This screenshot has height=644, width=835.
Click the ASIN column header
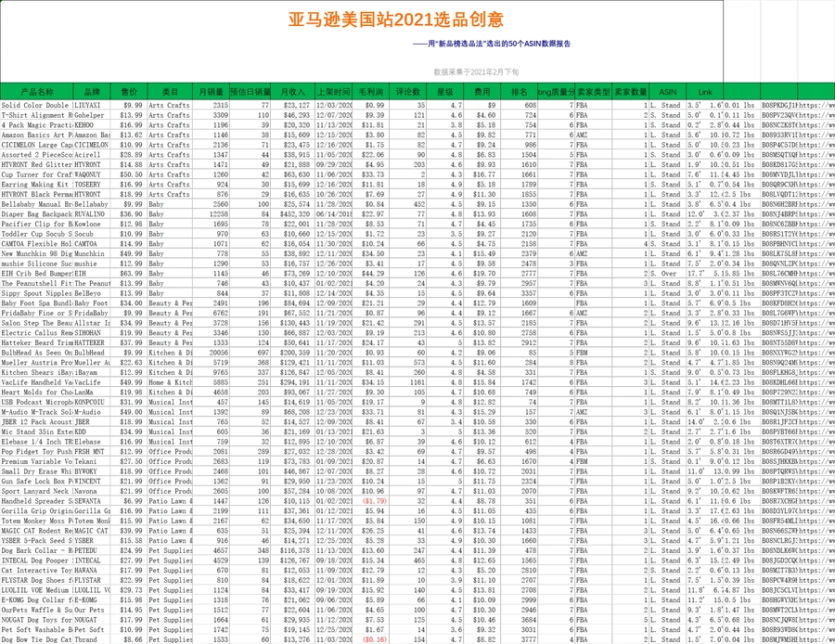668,92
